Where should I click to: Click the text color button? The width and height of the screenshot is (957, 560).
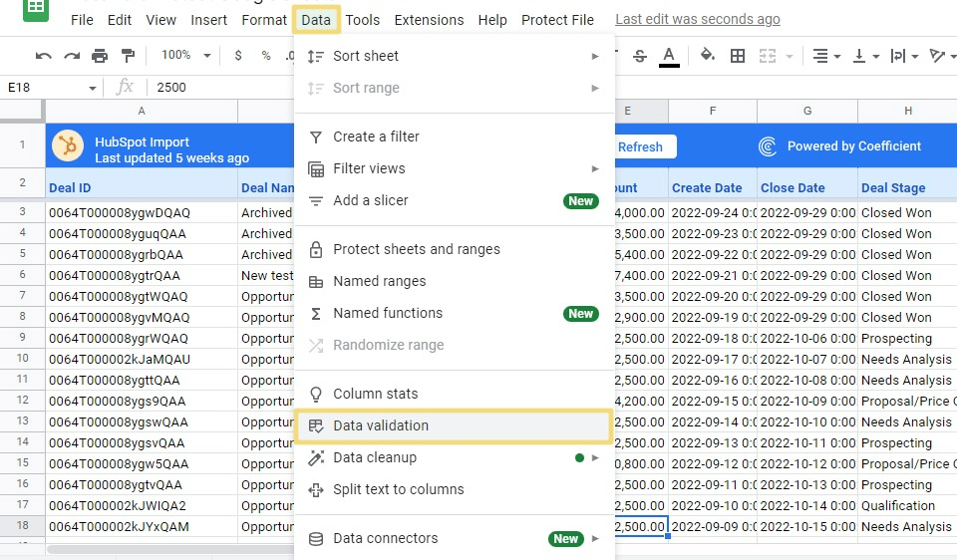click(669, 56)
